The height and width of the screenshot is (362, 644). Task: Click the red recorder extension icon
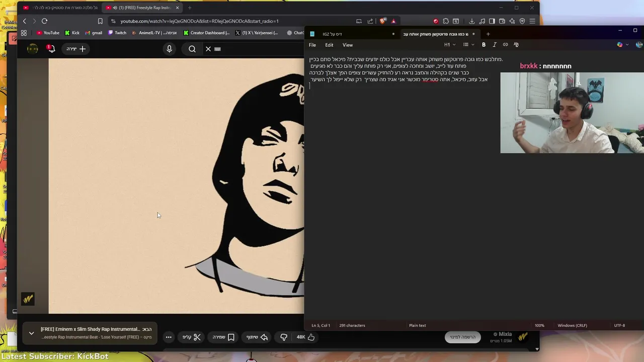[x=436, y=21]
